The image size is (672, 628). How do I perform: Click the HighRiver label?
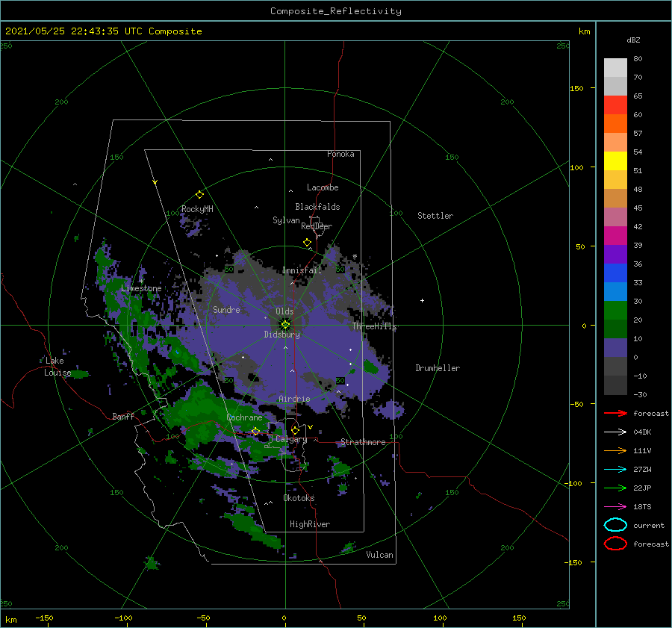pyautogui.click(x=310, y=524)
